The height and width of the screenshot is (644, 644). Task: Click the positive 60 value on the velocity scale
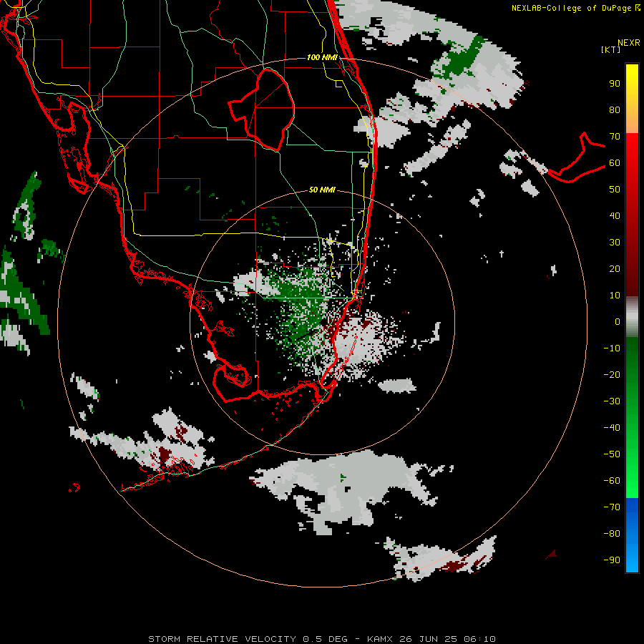tap(615, 163)
